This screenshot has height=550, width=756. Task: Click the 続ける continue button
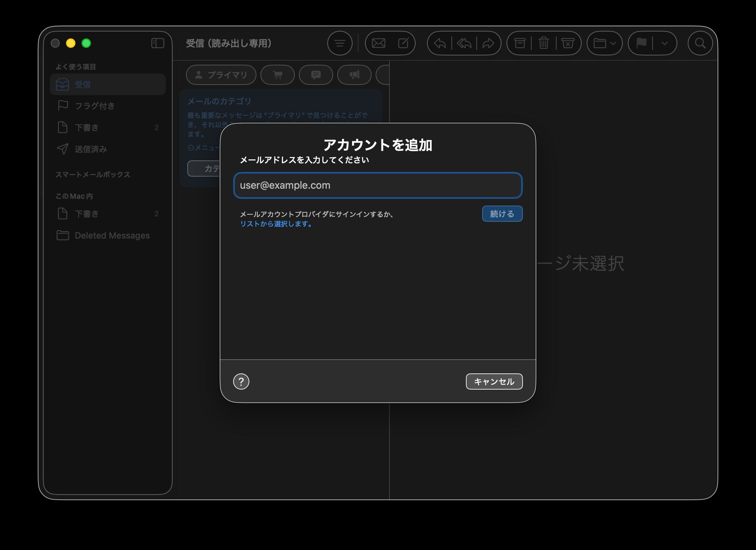coord(502,214)
